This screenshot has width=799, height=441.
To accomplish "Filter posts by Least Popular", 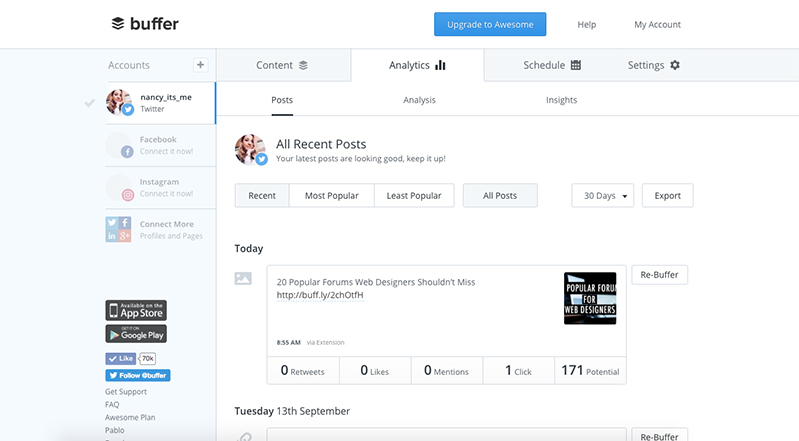I will coord(414,195).
